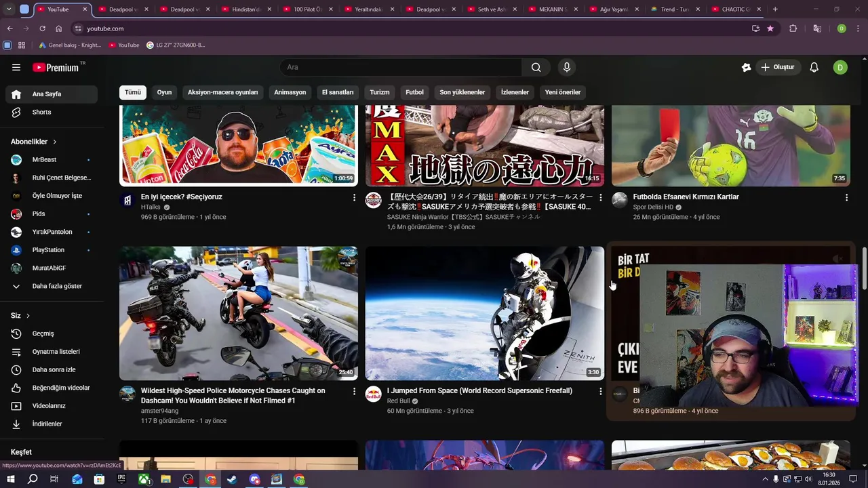Screen dimensions: 868x488
Task: Open YırtıkPantolon subscription channel
Action: 52,232
